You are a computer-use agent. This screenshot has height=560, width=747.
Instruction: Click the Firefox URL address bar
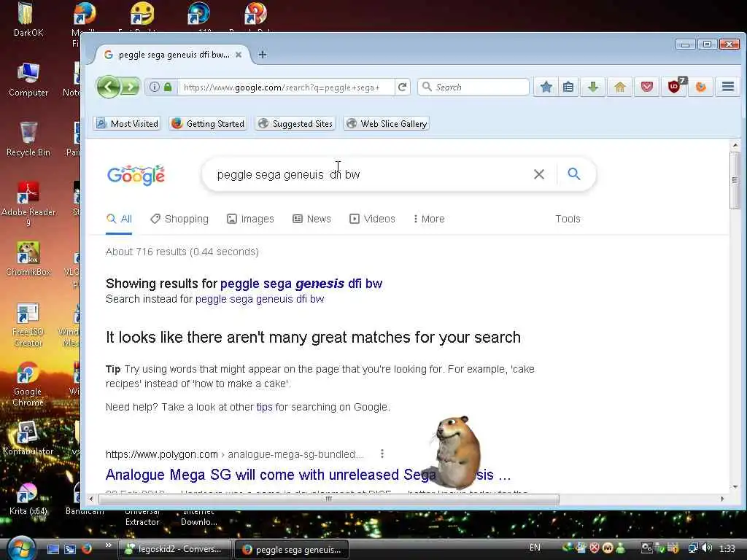point(286,87)
